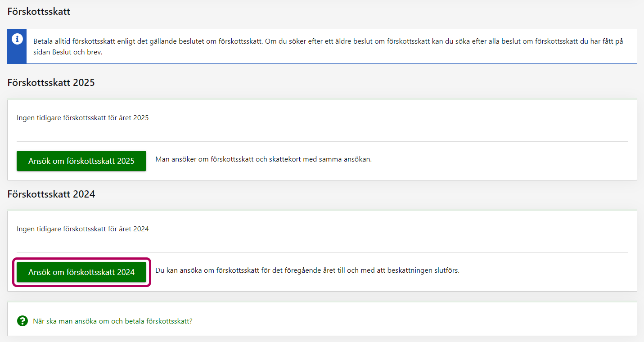Click words Beslut och brev in banner
This screenshot has height=342, width=644.
tap(81, 52)
